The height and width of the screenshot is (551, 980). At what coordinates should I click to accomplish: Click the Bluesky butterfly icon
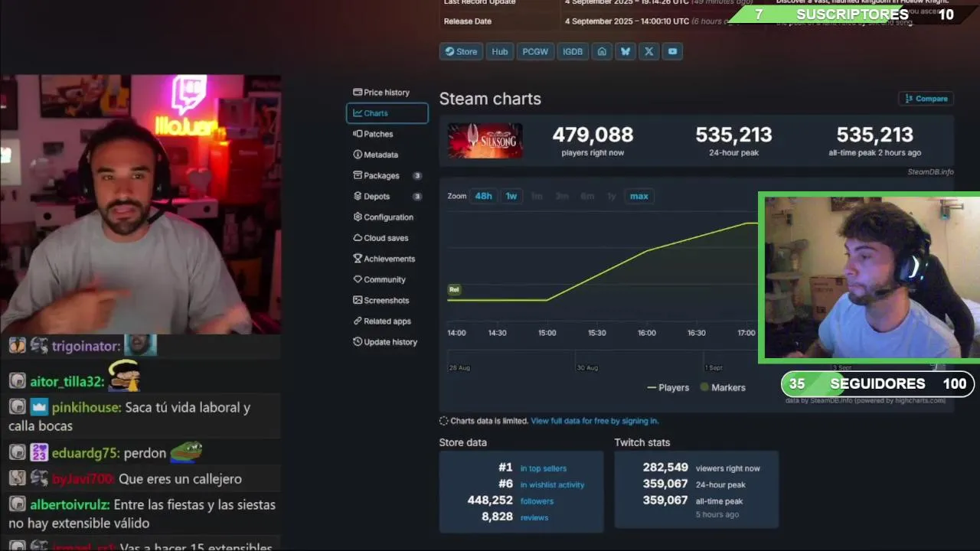tap(626, 51)
